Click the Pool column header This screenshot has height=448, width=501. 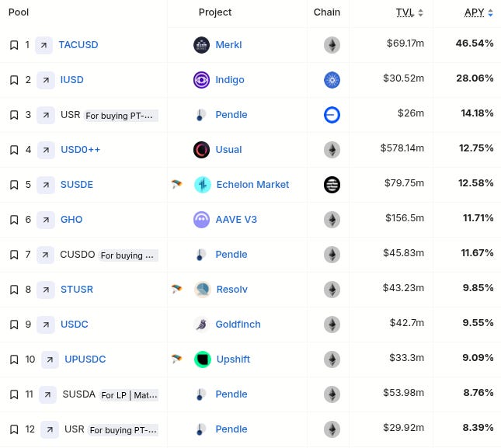coord(19,12)
